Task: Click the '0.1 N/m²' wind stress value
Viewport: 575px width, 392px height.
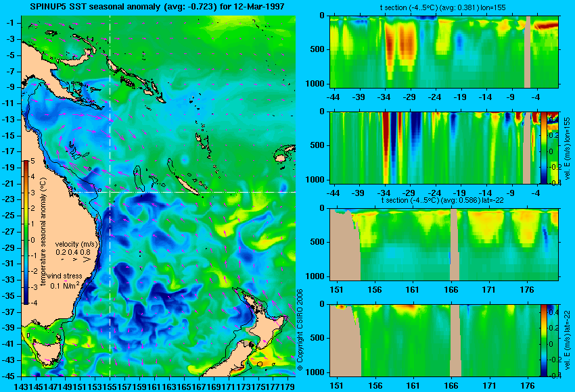Action: tap(65, 285)
